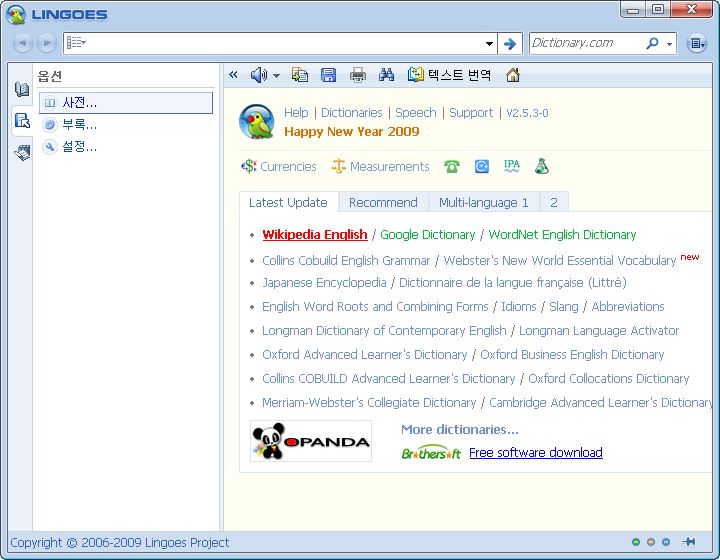
Task: Go back with the left arrow button
Action: [22, 43]
